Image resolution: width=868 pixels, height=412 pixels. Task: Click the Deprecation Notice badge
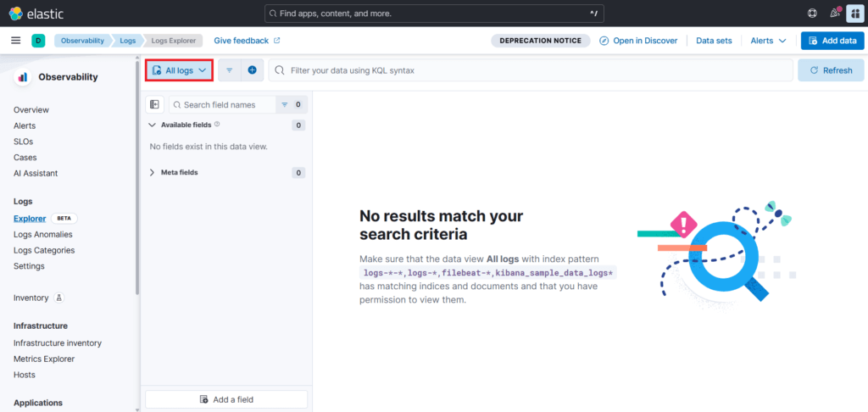[540, 41]
